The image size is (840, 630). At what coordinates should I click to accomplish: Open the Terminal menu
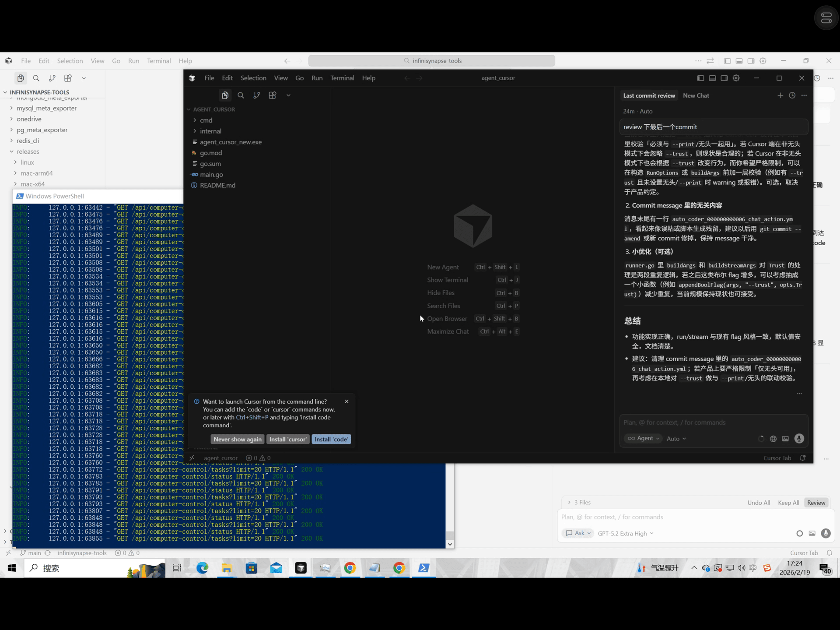[343, 78]
